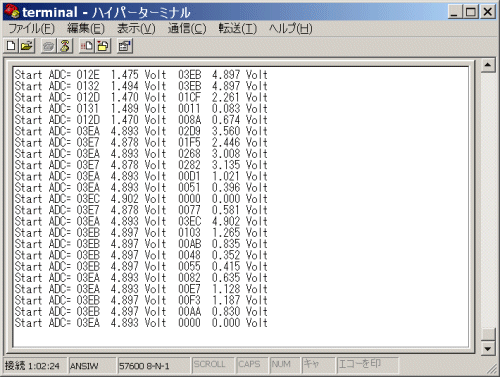Click the vertical scrollbar up arrow
Screen dimensions: 500x377
coord(488,65)
